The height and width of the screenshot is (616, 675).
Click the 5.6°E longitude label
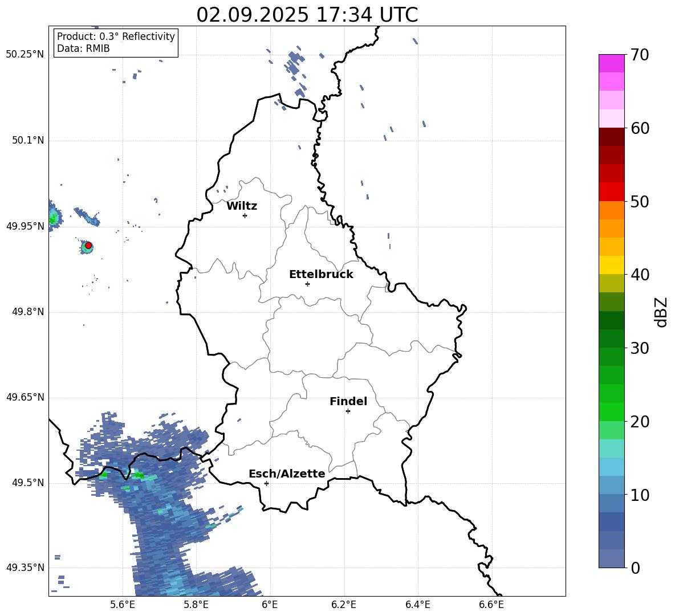click(x=123, y=605)
